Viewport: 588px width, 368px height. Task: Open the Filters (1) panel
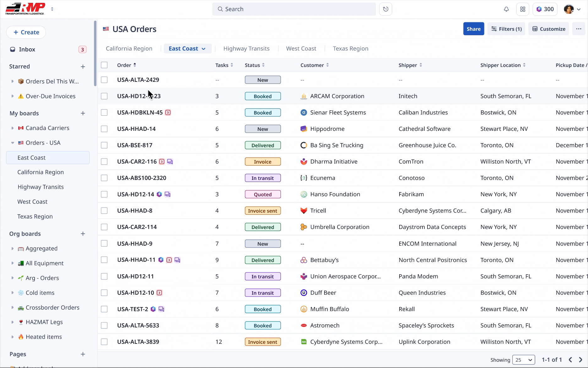coord(506,29)
